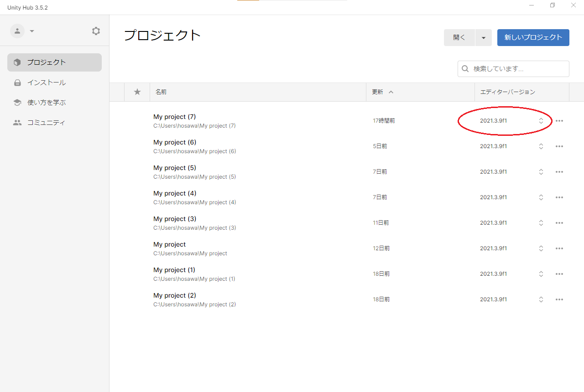Open the settings gear icon

pos(96,31)
